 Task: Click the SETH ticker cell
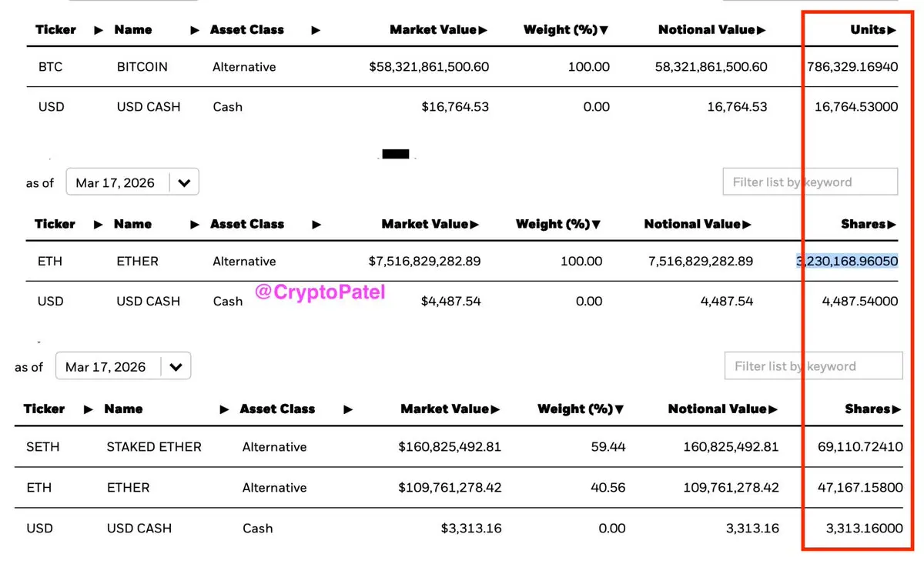[42, 447]
